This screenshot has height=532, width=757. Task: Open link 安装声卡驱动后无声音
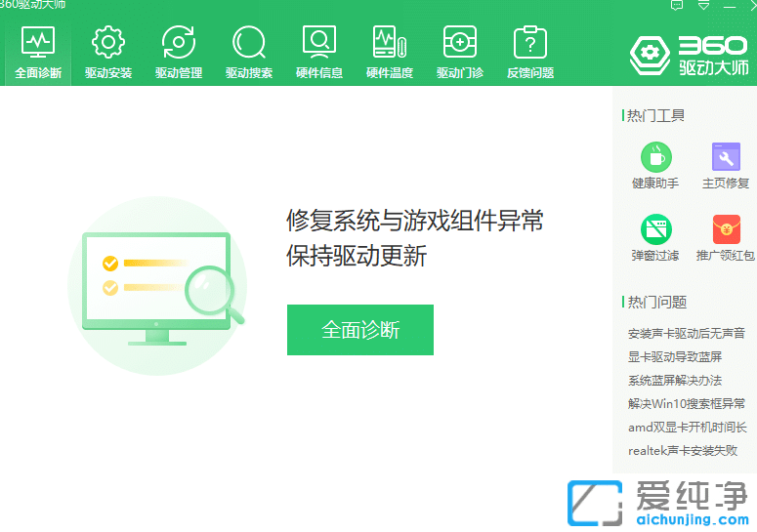pos(686,334)
